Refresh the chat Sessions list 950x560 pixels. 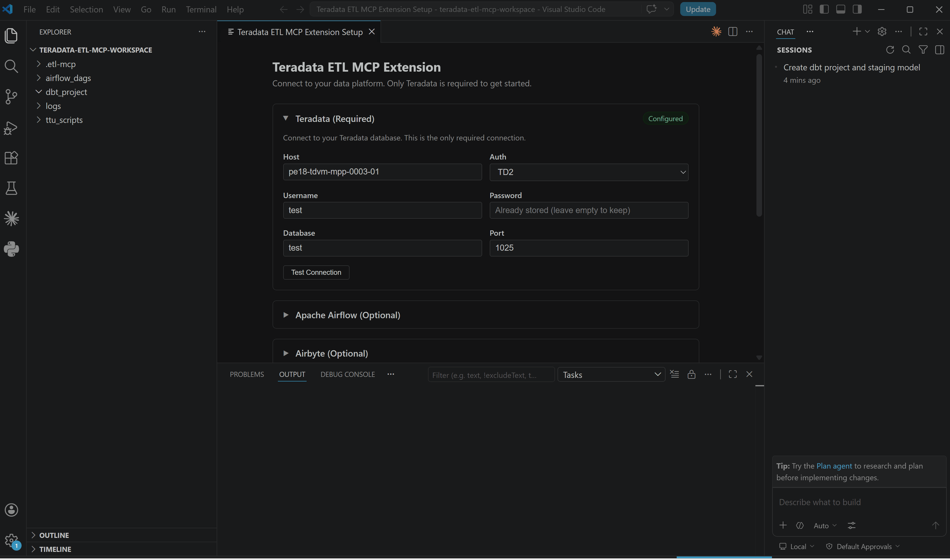890,50
